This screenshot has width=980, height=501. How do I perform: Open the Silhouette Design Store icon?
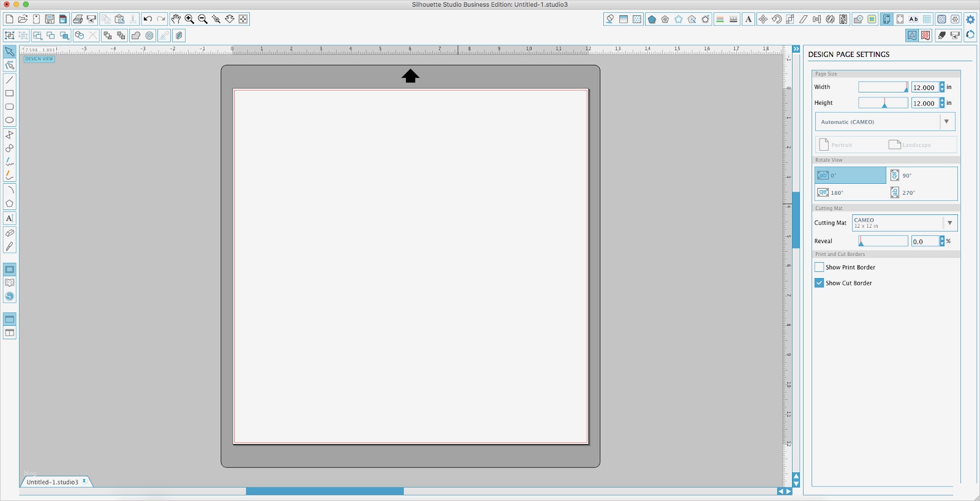9,296
